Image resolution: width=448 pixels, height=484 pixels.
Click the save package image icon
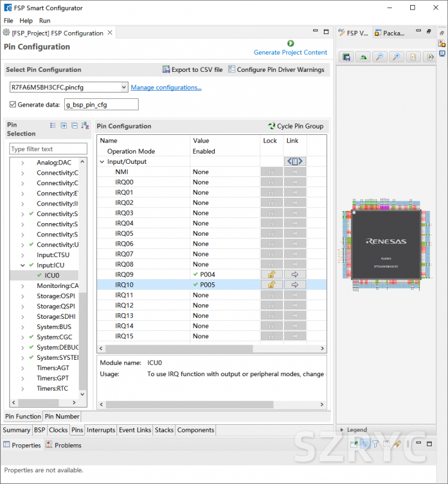347,57
